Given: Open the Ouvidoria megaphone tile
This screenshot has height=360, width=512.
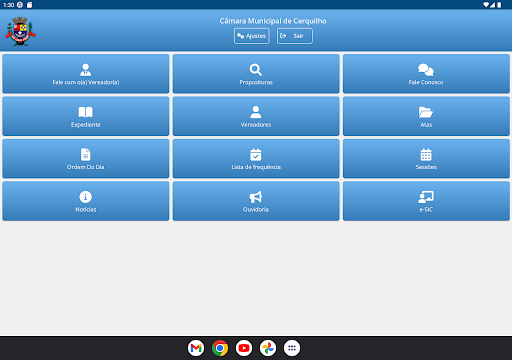Looking at the screenshot, I should (x=256, y=201).
